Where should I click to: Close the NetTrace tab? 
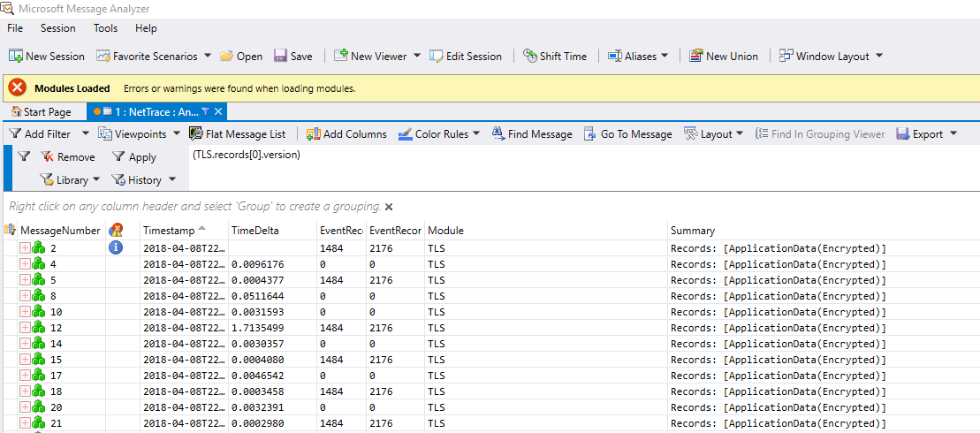[x=218, y=112]
